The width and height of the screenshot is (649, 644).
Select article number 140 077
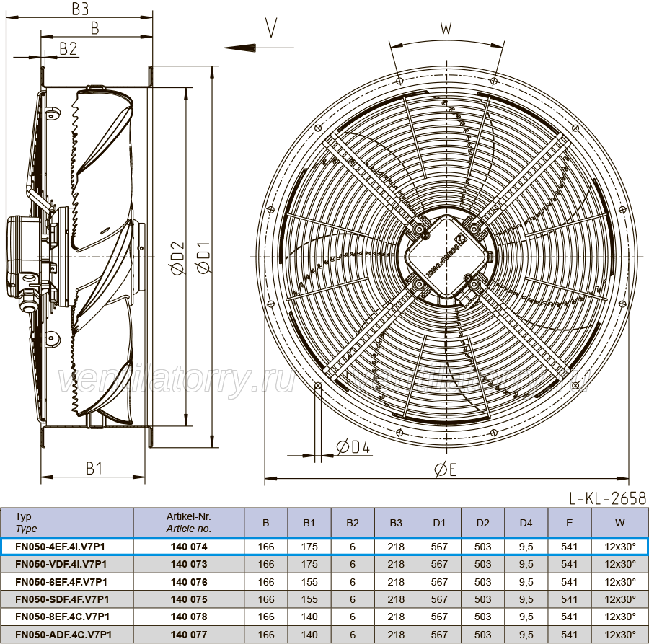coord(189,635)
